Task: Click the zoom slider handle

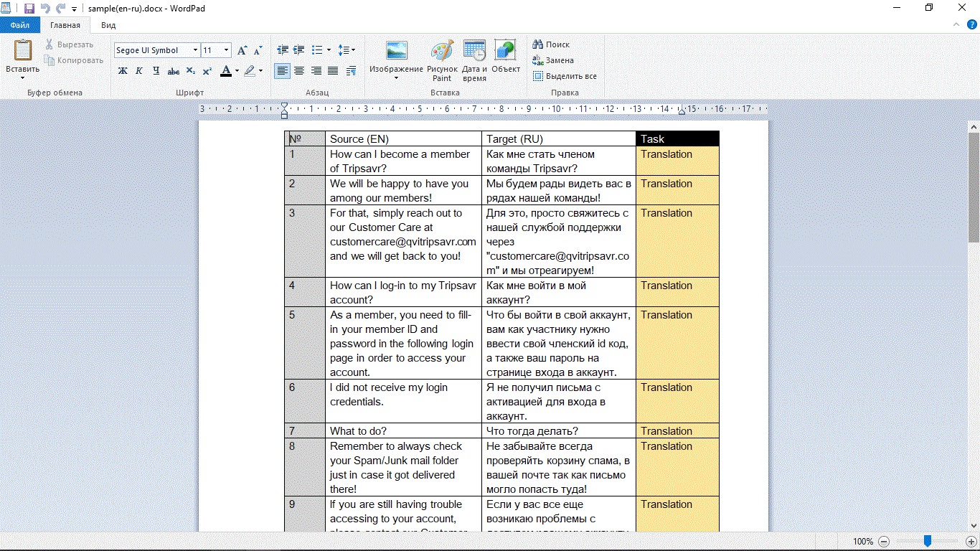Action: tap(928, 541)
